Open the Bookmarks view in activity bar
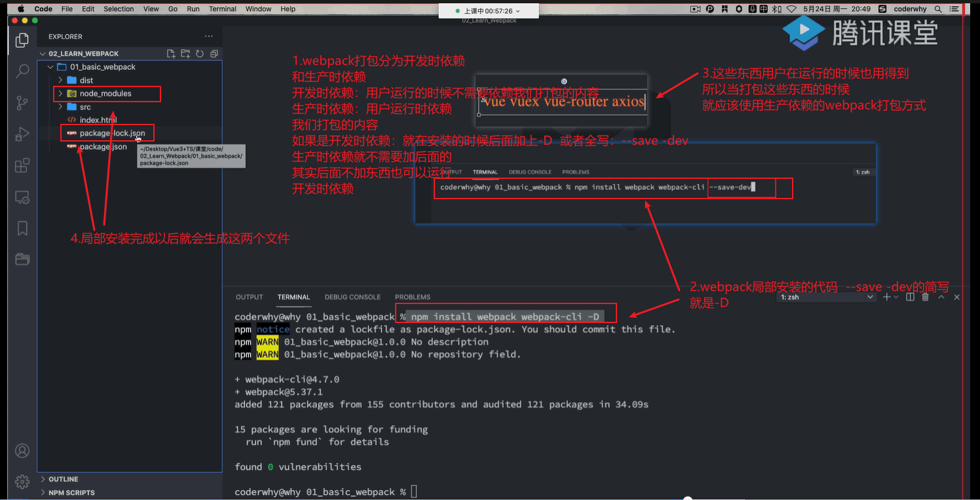 click(22, 227)
